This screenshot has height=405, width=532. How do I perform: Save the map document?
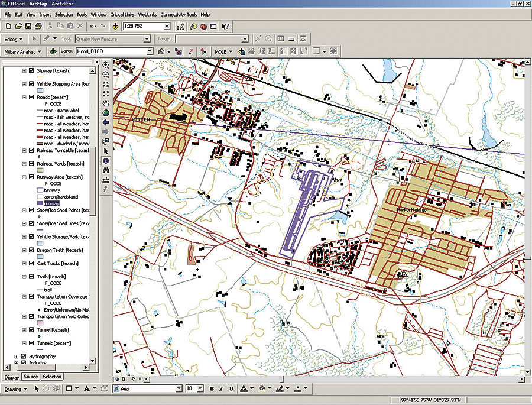point(28,27)
